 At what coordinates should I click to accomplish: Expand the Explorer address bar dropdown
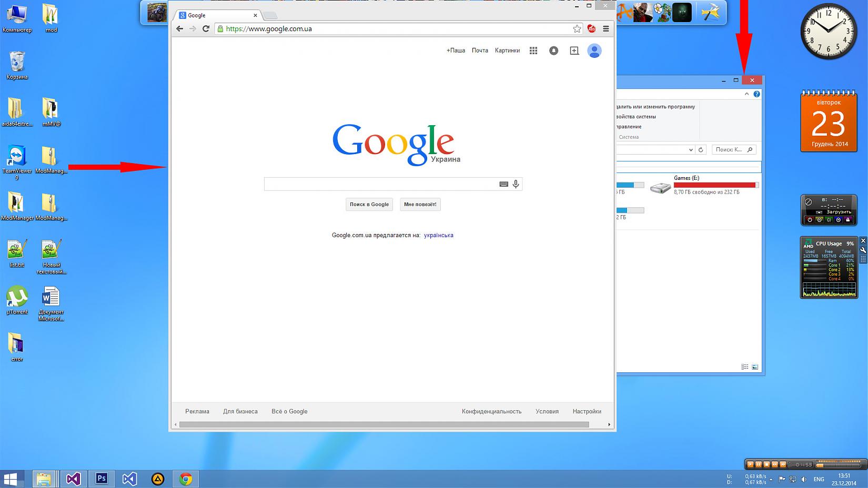[691, 150]
